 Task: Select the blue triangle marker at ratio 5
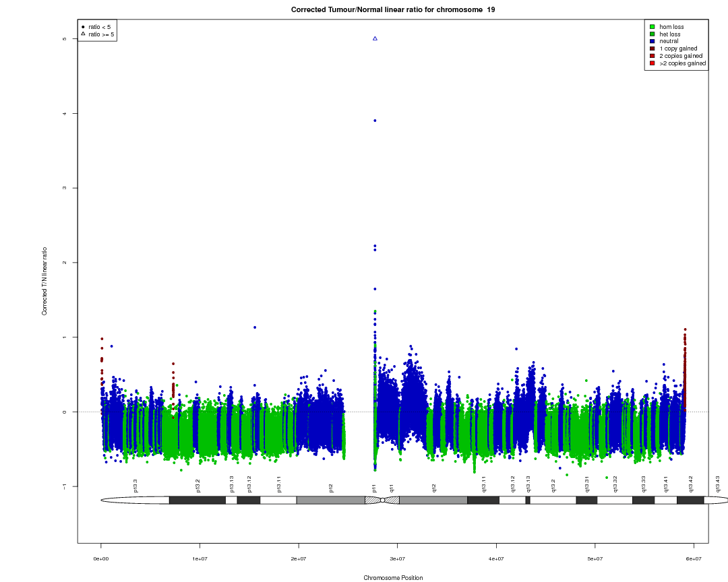click(x=375, y=38)
